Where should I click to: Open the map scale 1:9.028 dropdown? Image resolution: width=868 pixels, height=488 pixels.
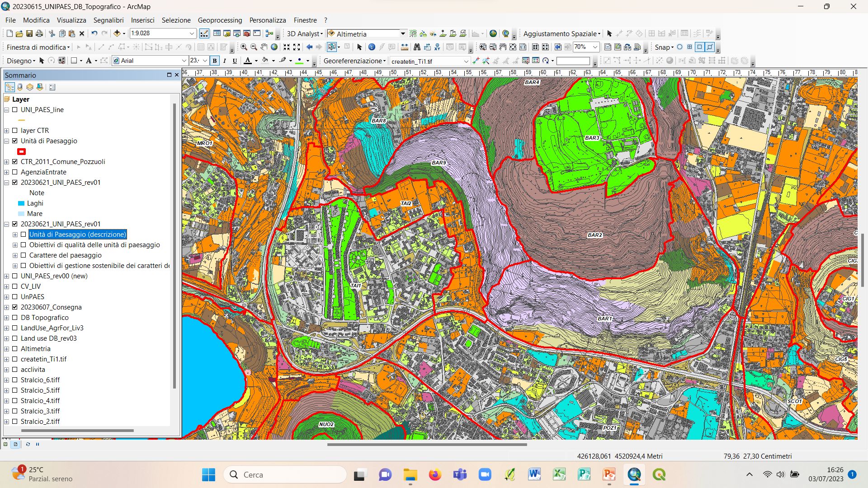pyautogui.click(x=192, y=33)
